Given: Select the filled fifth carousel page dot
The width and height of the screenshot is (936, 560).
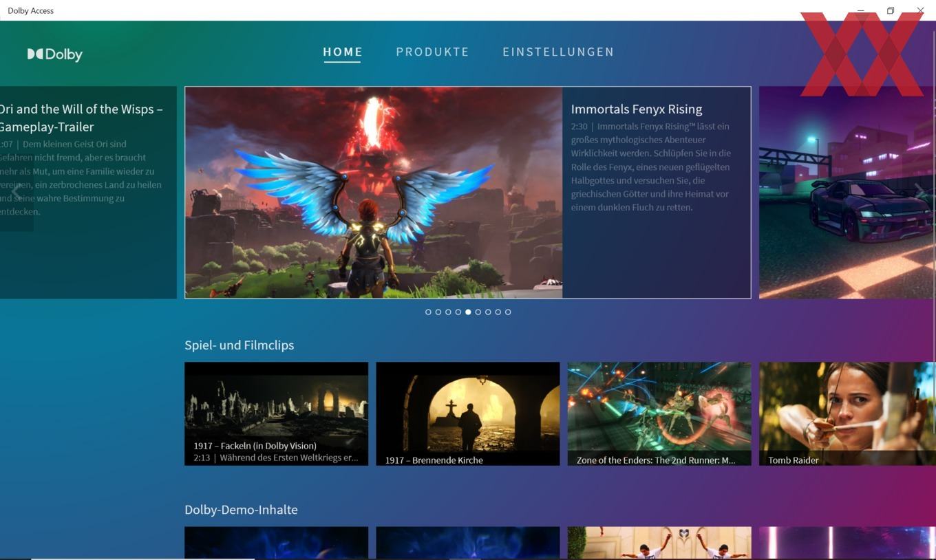Looking at the screenshot, I should [468, 312].
